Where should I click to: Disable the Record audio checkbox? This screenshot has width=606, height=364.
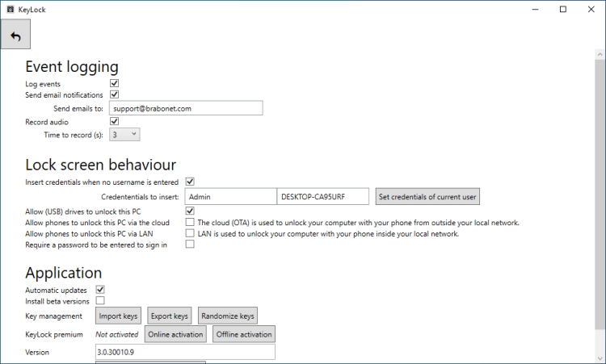click(114, 122)
